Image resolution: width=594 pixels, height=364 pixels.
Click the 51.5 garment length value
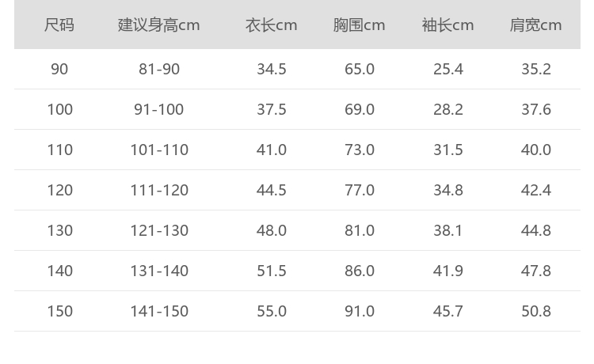[272, 271]
